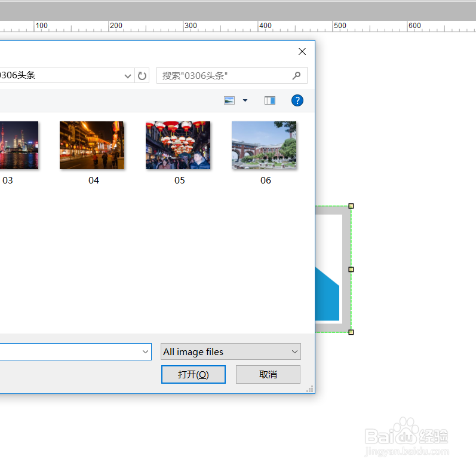
Task: Click the bottom-right selection handle on canvas
Action: tap(351, 332)
